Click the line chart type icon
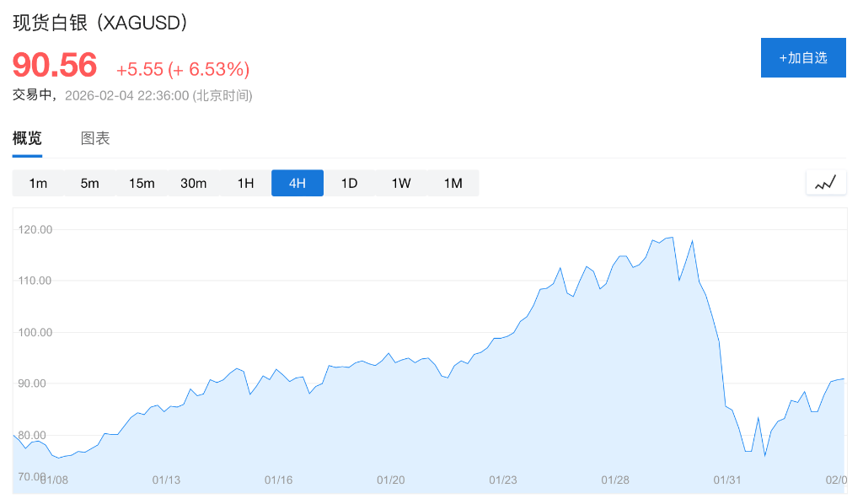 (x=826, y=182)
